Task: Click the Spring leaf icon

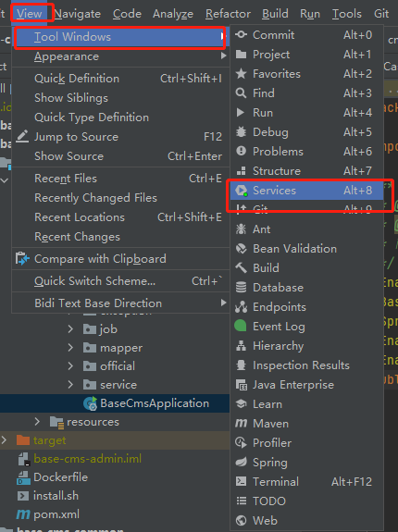Action: point(241,462)
